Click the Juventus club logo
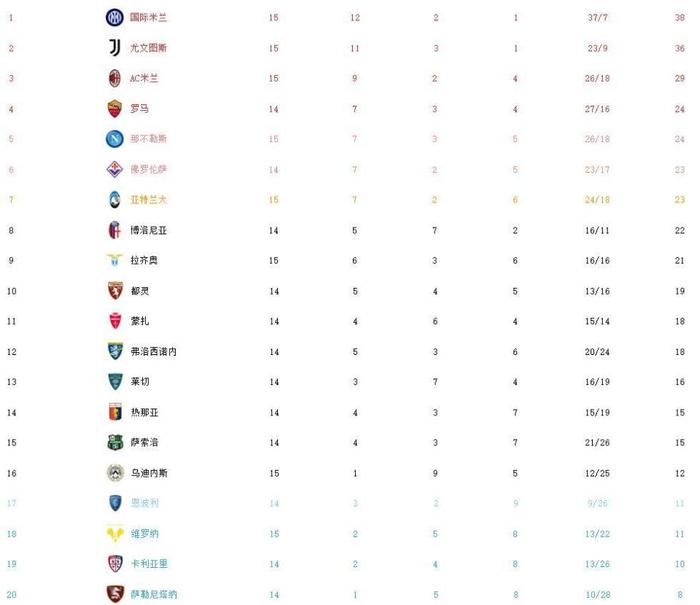Viewport: 700px width, 605px height. pos(115,48)
